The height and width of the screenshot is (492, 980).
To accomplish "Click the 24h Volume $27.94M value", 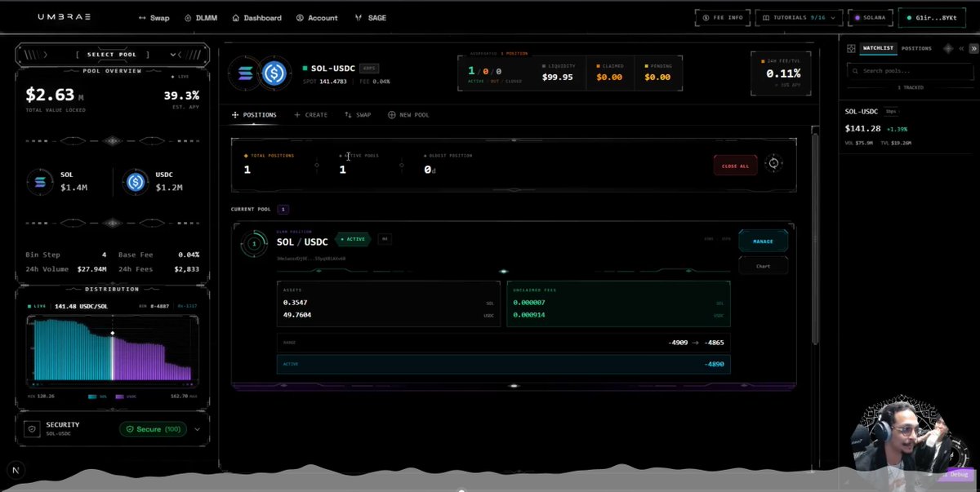I will tap(91, 268).
